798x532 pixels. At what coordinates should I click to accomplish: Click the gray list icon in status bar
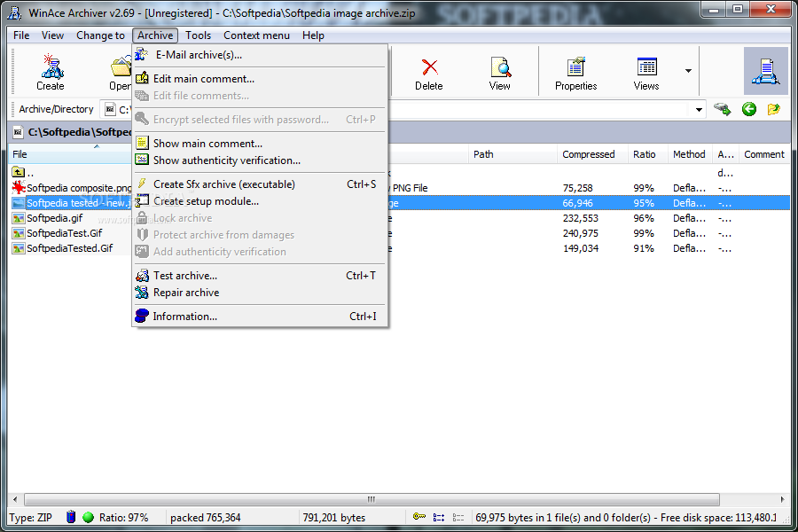[458, 517]
